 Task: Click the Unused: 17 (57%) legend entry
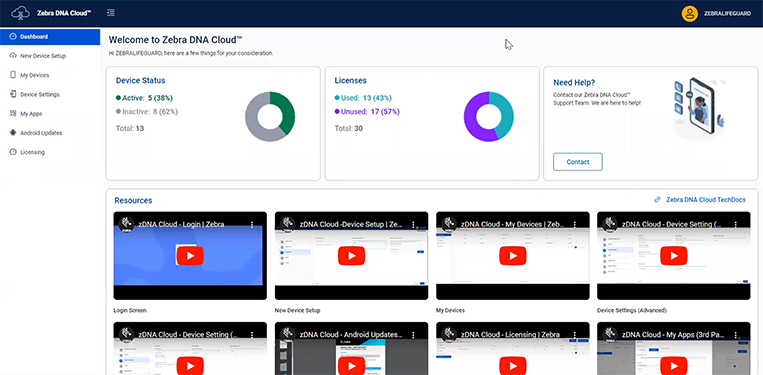(x=367, y=111)
